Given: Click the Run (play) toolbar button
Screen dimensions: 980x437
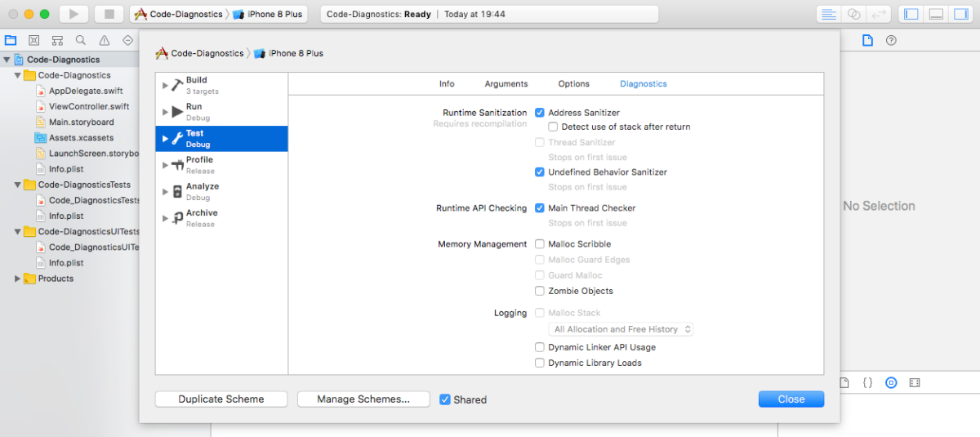Looking at the screenshot, I should click(x=73, y=14).
